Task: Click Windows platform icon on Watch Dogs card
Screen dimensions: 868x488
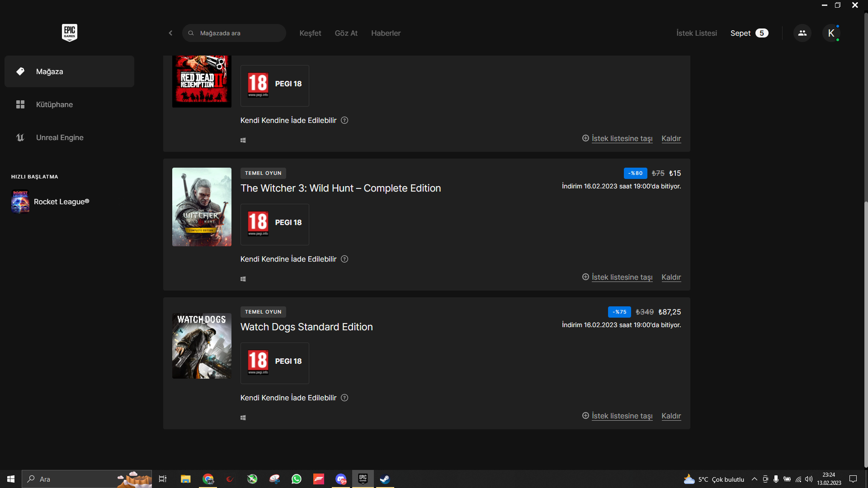Action: tap(243, 418)
